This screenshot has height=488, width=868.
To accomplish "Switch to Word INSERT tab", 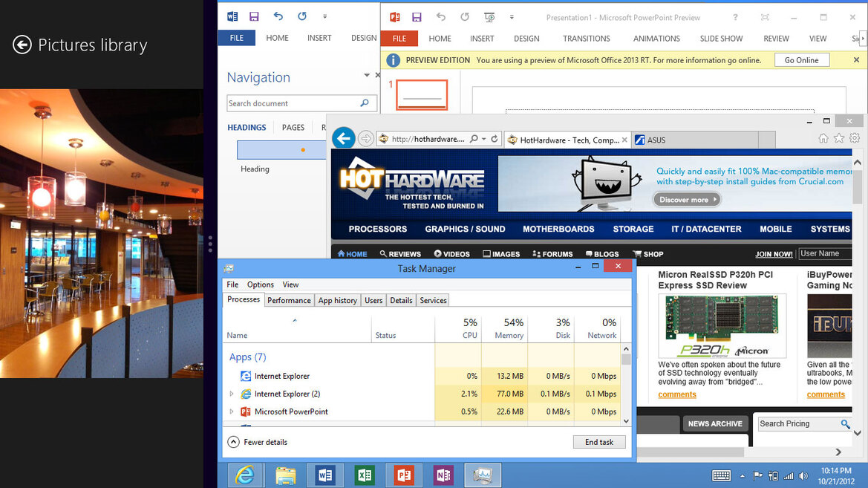I will 319,38.
